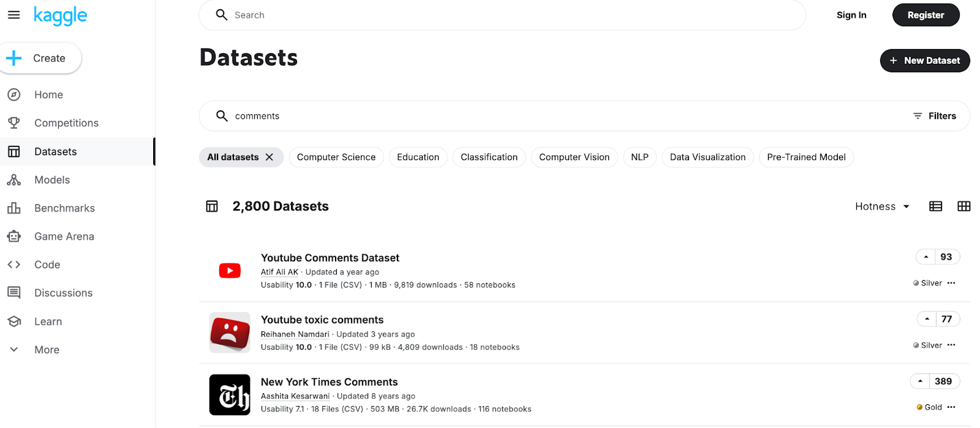Open the hamburger navigation menu
980x428 pixels.
click(x=13, y=15)
